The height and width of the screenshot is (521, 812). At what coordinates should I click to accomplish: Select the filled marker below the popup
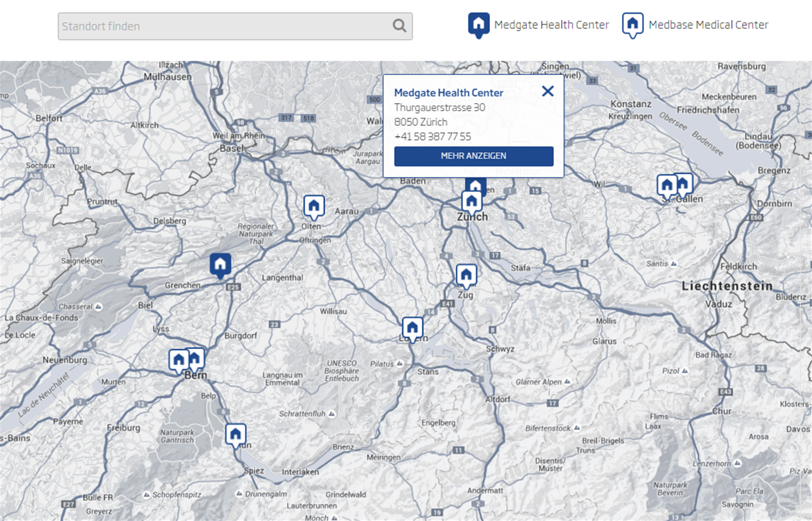coord(476,184)
